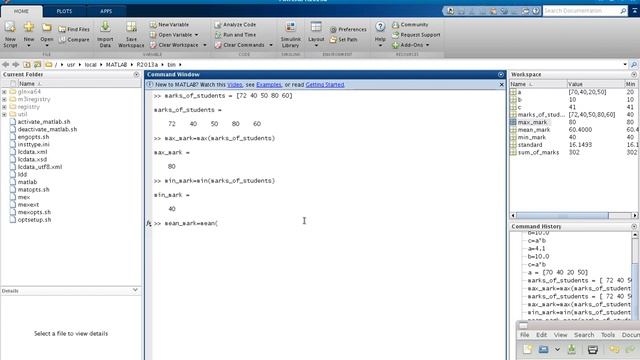Image resolution: width=640 pixels, height=360 pixels.
Task: Close the New to MATLAB banner
Action: coord(502,84)
